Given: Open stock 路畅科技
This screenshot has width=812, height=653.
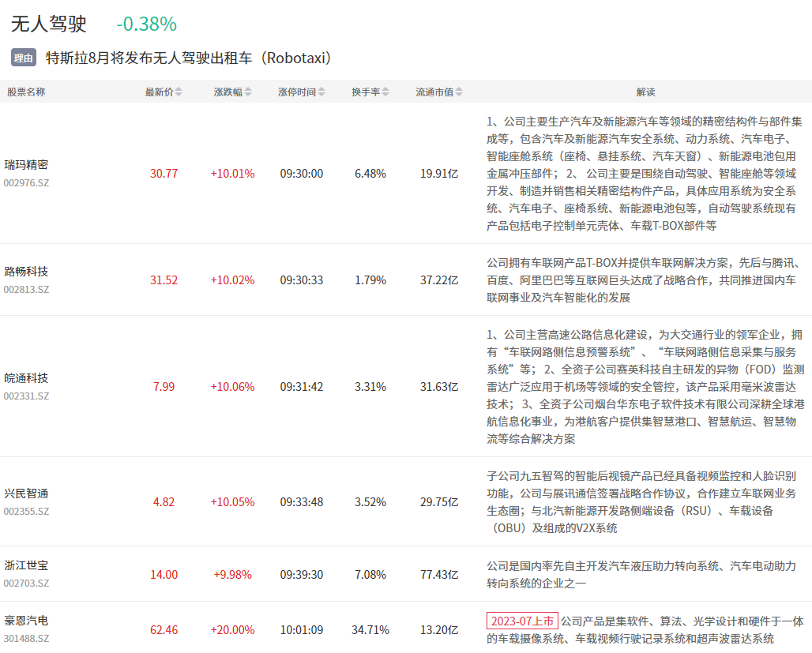Looking at the screenshot, I should coord(26,272).
